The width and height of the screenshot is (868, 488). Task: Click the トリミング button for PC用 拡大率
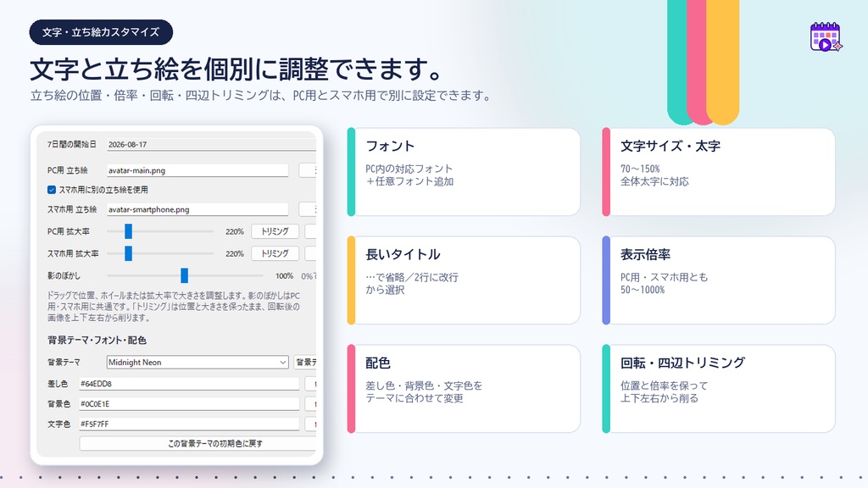275,231
